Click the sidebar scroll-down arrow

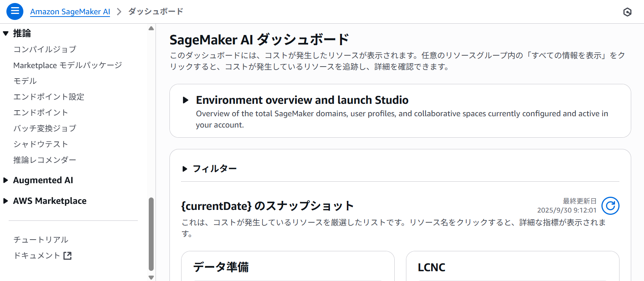click(x=151, y=277)
